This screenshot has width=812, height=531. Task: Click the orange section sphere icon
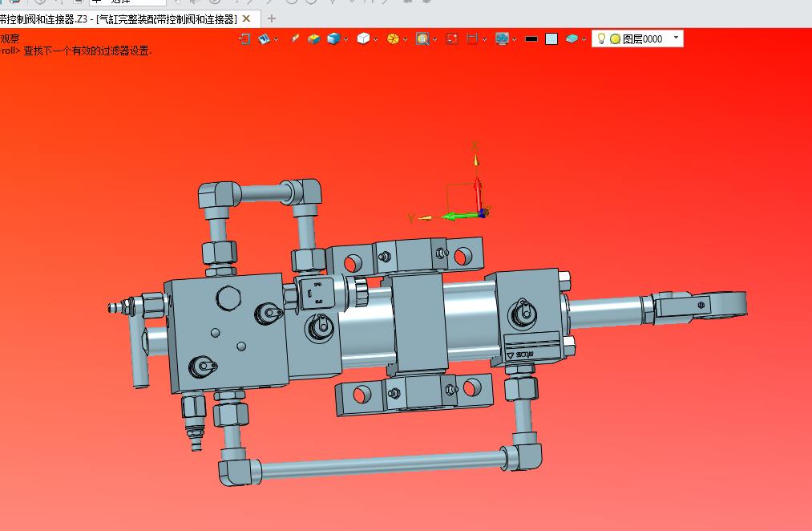(x=393, y=39)
